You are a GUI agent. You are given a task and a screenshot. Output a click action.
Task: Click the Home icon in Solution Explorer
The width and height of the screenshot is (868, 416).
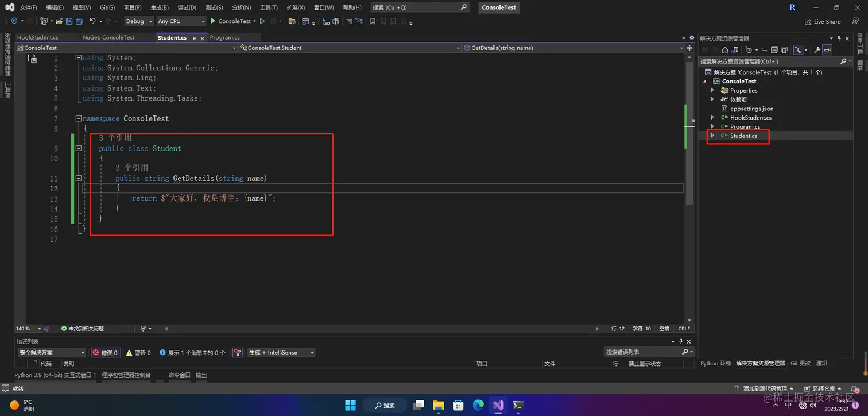(725, 50)
